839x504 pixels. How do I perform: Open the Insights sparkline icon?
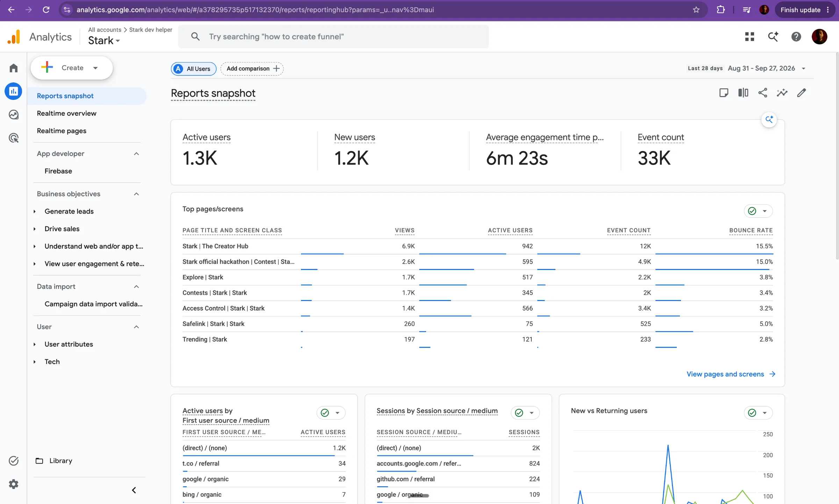click(782, 93)
